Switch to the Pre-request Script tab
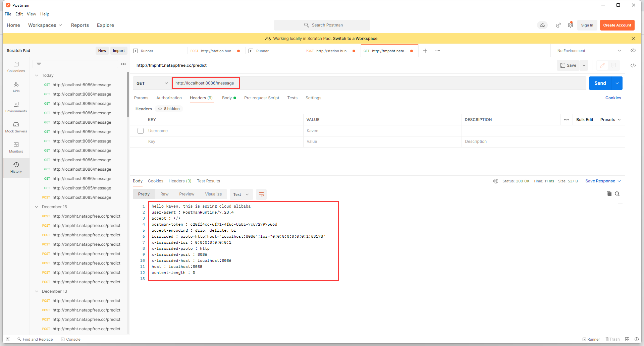The height and width of the screenshot is (346, 644). pyautogui.click(x=262, y=98)
